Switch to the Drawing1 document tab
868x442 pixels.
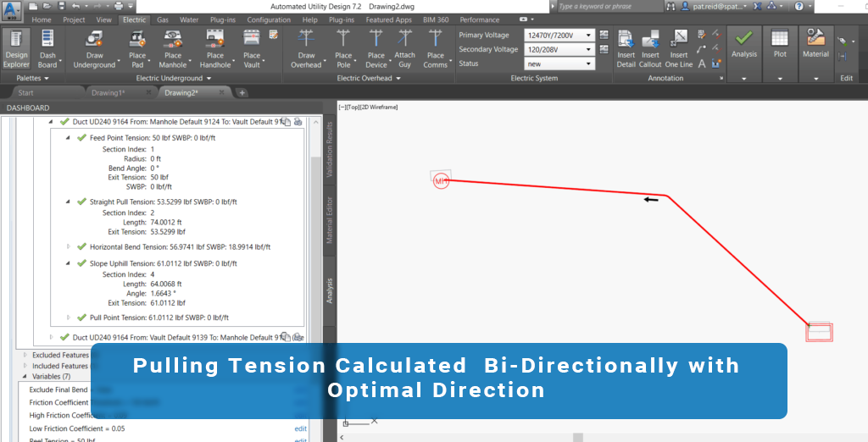109,92
